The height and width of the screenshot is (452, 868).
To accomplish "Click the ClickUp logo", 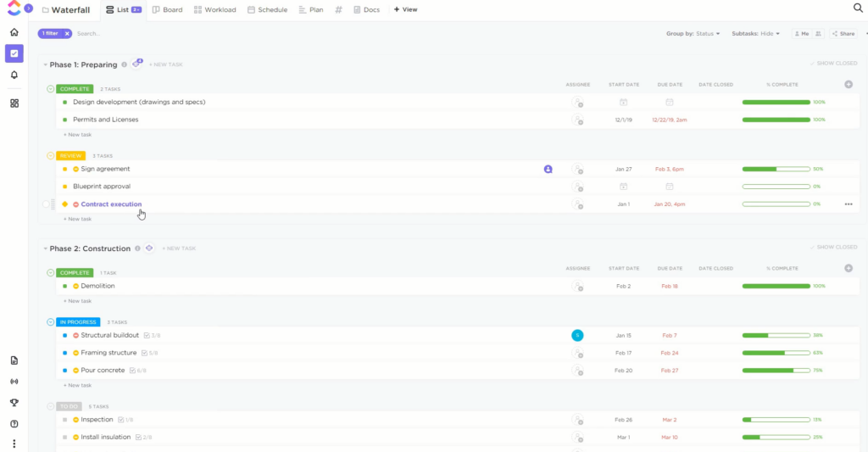I will [x=14, y=8].
